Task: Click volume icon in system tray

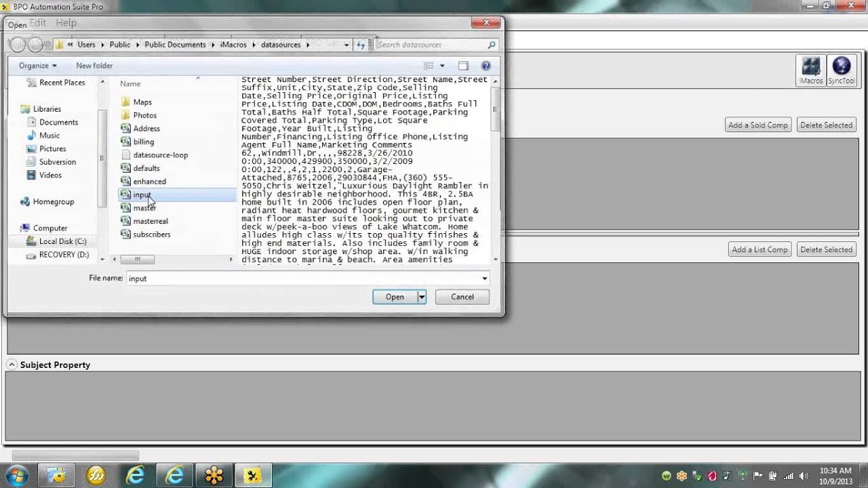Action: click(x=803, y=475)
